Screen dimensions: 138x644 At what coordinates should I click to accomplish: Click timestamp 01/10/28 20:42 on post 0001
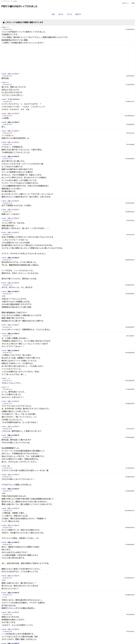(x=7, y=30)
